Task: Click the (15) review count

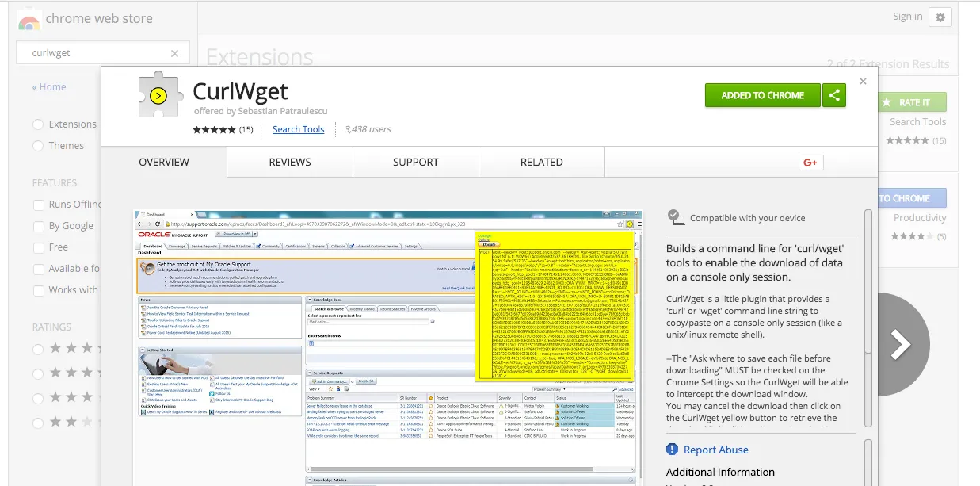Action: pyautogui.click(x=246, y=129)
